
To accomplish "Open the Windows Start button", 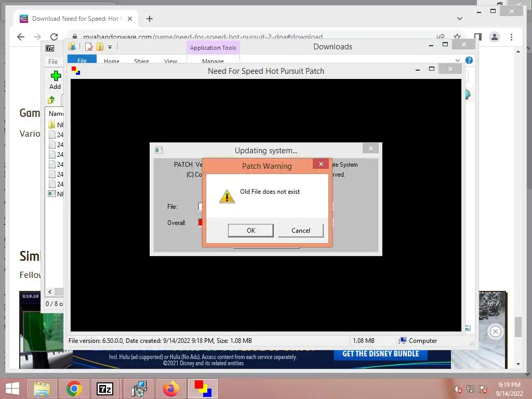I will [12, 389].
